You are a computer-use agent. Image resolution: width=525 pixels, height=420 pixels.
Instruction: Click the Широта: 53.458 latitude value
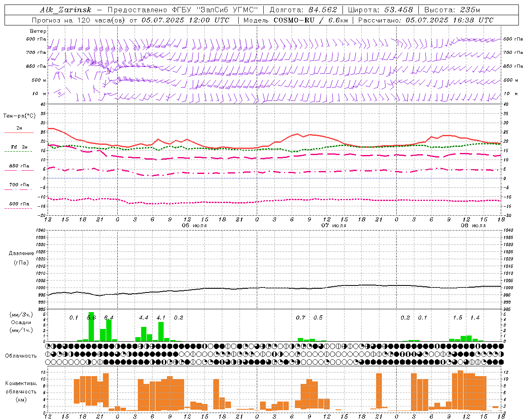(x=380, y=10)
